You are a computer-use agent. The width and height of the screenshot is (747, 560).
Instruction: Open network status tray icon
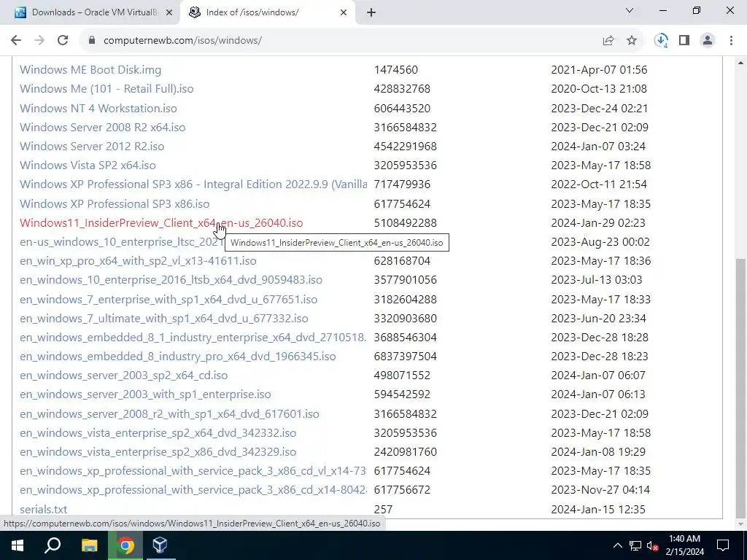tap(635, 545)
